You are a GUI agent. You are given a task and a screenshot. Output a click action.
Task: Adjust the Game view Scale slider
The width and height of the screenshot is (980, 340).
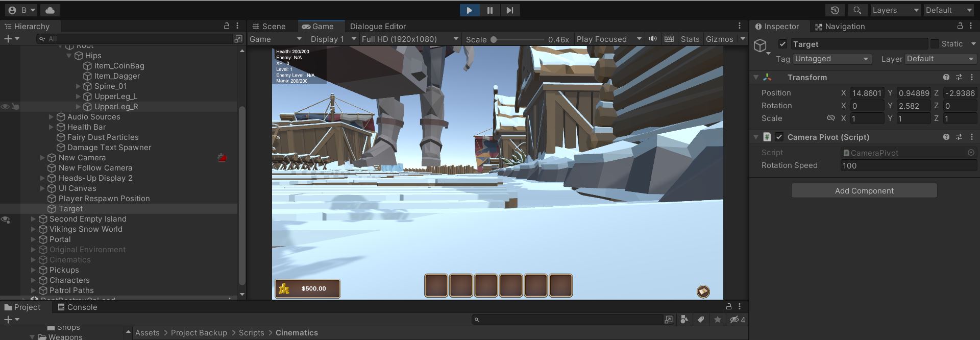tap(517, 39)
